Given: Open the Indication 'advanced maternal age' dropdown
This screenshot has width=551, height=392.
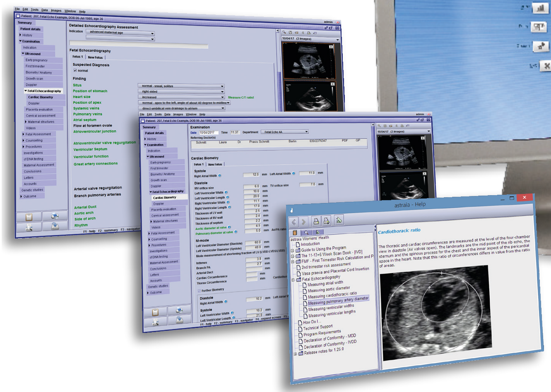Looking at the screenshot, I should (x=152, y=33).
